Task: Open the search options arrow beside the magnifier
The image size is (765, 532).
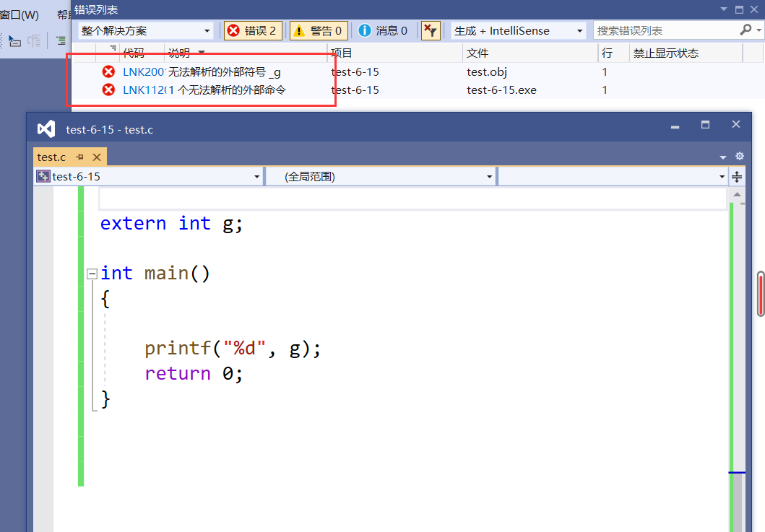Action: click(x=758, y=30)
